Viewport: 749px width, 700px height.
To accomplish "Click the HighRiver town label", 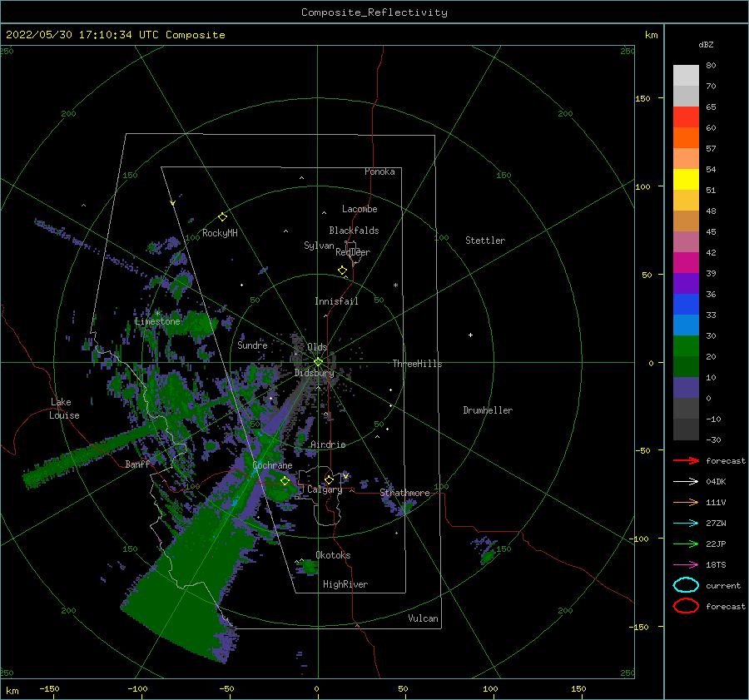I will coord(345,584).
